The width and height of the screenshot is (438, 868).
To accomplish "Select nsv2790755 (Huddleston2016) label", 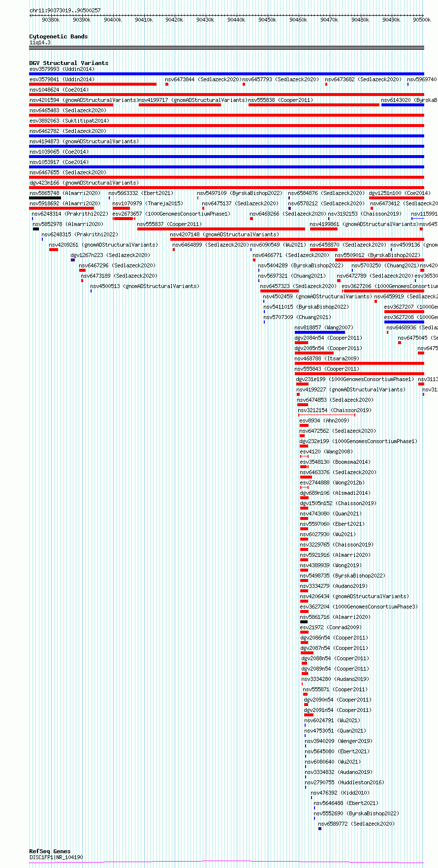I will pos(344,782).
